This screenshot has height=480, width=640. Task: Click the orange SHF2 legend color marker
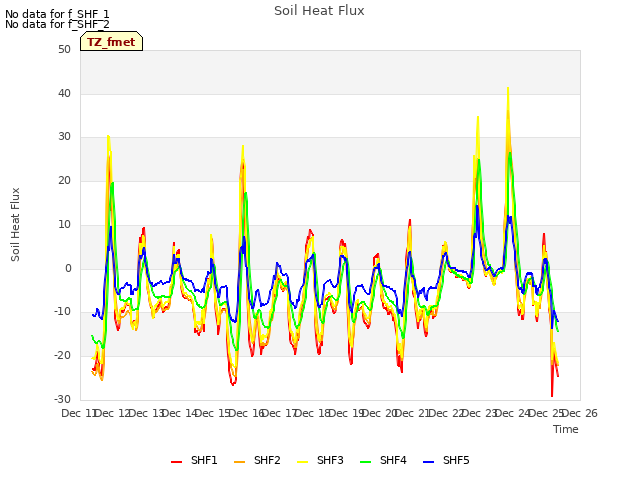239,462
